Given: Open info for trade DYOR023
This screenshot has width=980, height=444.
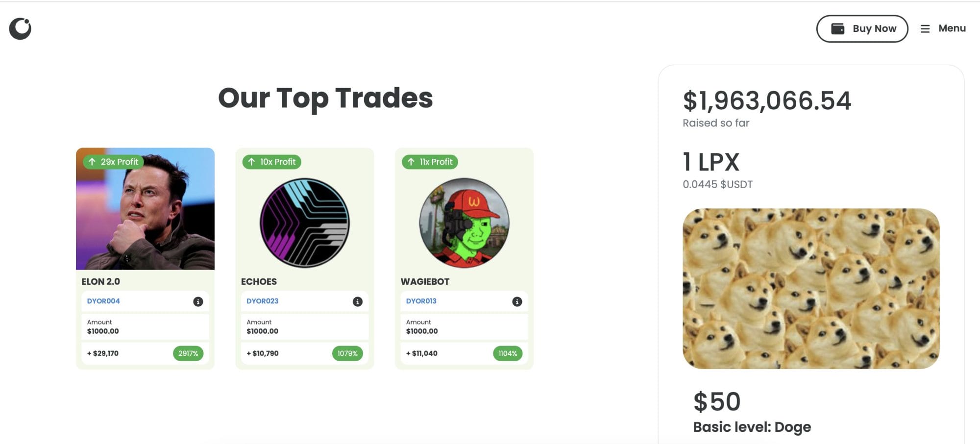Looking at the screenshot, I should coord(358,301).
